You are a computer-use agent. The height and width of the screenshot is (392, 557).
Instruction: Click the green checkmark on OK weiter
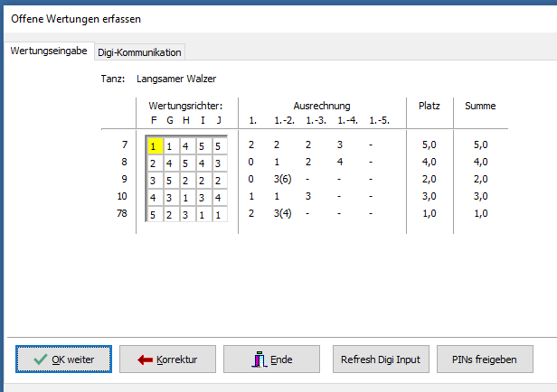click(x=40, y=359)
